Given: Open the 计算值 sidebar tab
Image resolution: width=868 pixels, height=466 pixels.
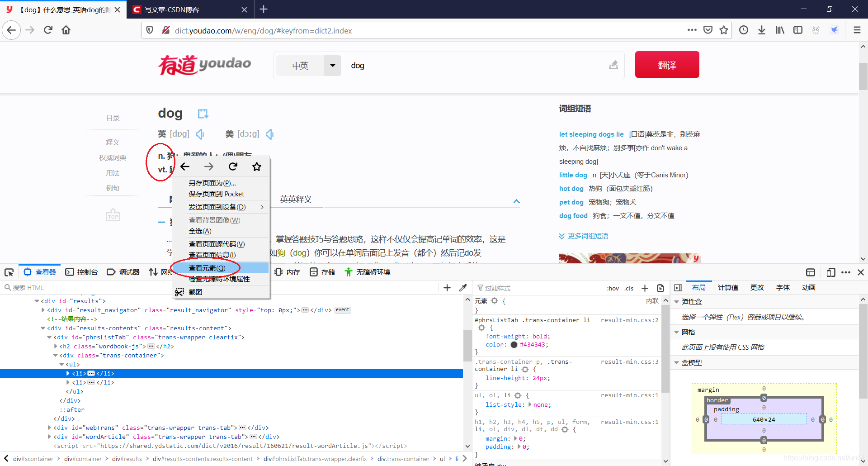Looking at the screenshot, I should (x=728, y=288).
